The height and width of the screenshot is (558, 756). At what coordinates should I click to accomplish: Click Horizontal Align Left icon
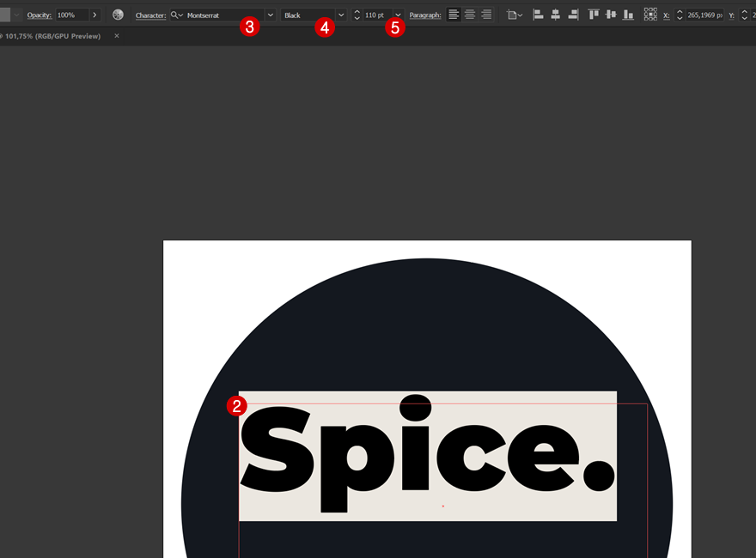point(538,15)
